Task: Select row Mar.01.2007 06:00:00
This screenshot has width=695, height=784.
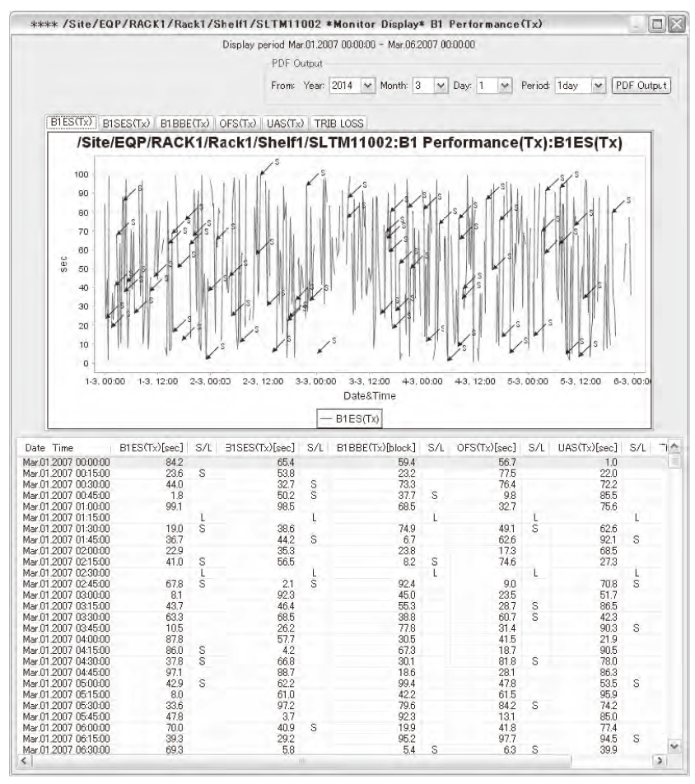Action: [x=343, y=727]
